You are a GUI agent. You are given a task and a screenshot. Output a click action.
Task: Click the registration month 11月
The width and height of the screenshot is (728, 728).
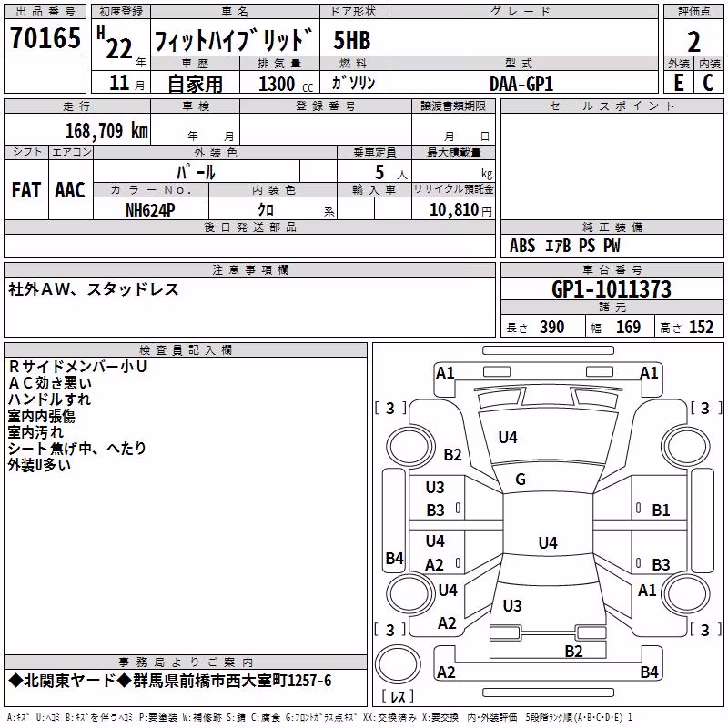tap(126, 83)
